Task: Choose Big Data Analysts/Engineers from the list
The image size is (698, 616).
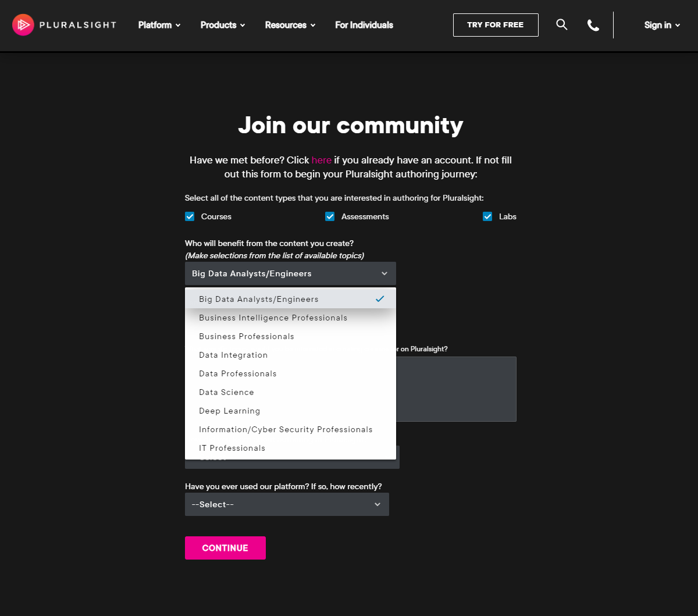Action: [290, 299]
